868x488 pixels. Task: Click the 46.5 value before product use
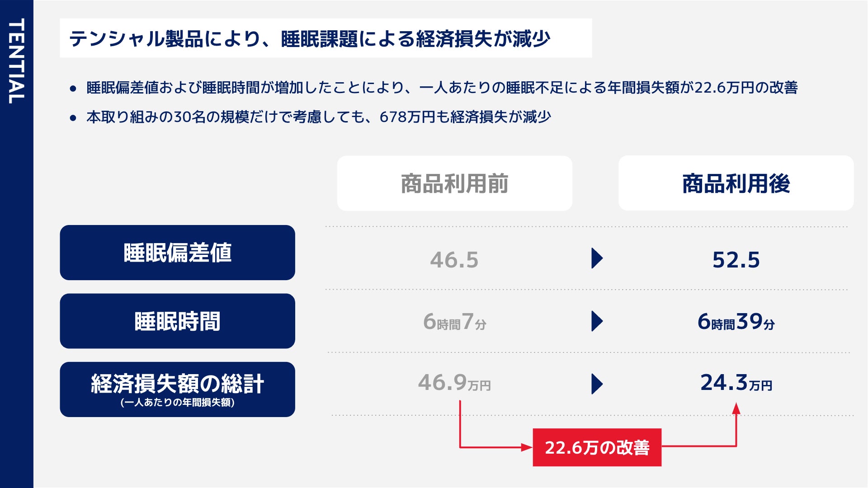[454, 260]
